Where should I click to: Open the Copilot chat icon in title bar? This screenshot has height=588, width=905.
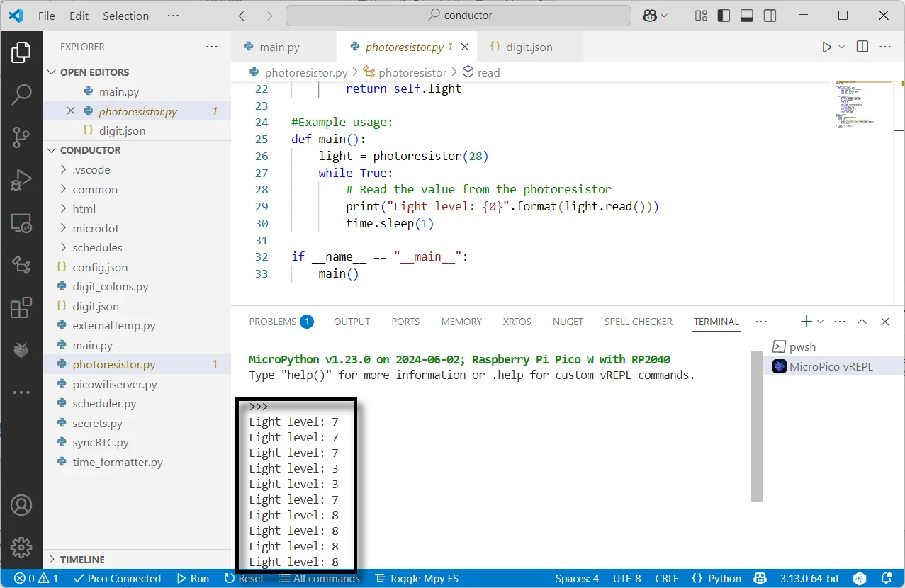649,16
